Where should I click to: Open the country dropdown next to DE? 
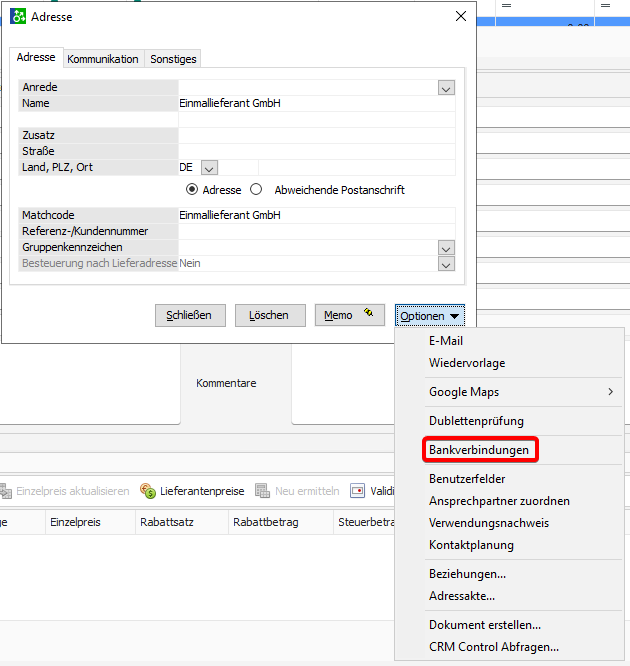209,168
